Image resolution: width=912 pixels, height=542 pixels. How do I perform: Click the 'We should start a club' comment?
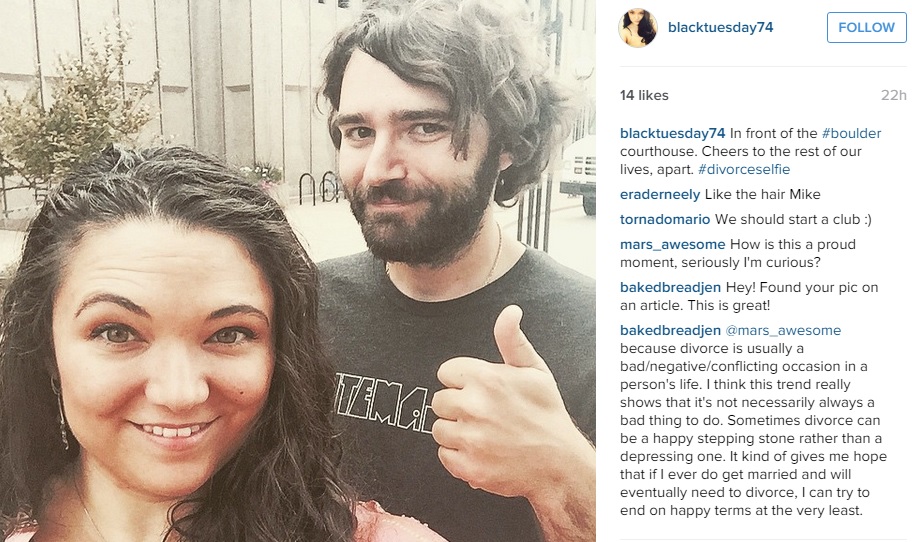tap(793, 219)
